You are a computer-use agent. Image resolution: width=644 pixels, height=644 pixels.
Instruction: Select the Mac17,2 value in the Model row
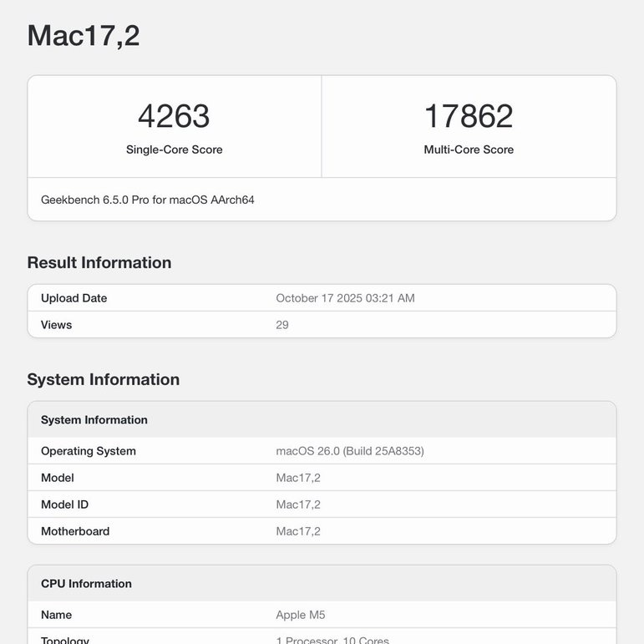pyautogui.click(x=298, y=478)
